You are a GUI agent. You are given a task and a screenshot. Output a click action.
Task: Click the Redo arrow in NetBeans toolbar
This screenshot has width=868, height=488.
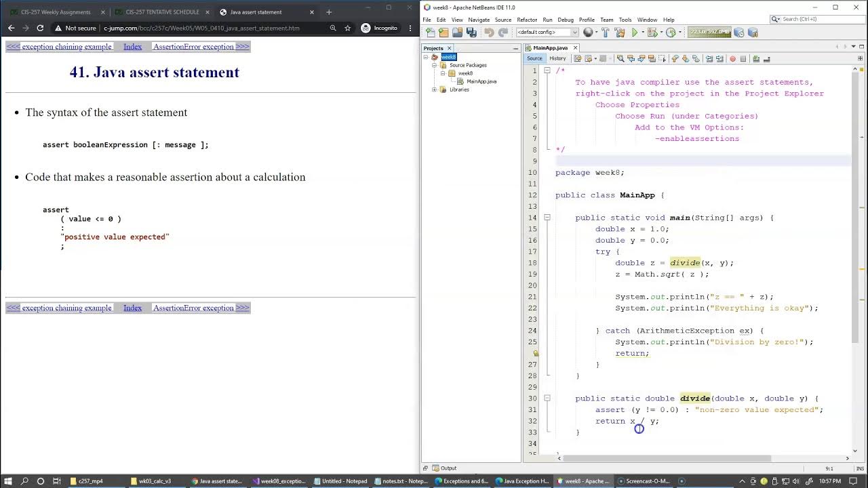coord(503,33)
